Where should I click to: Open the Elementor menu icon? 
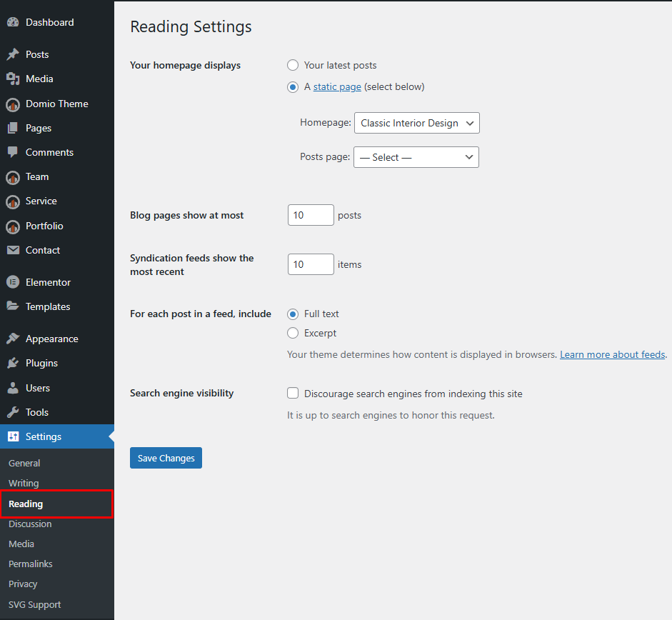point(14,281)
